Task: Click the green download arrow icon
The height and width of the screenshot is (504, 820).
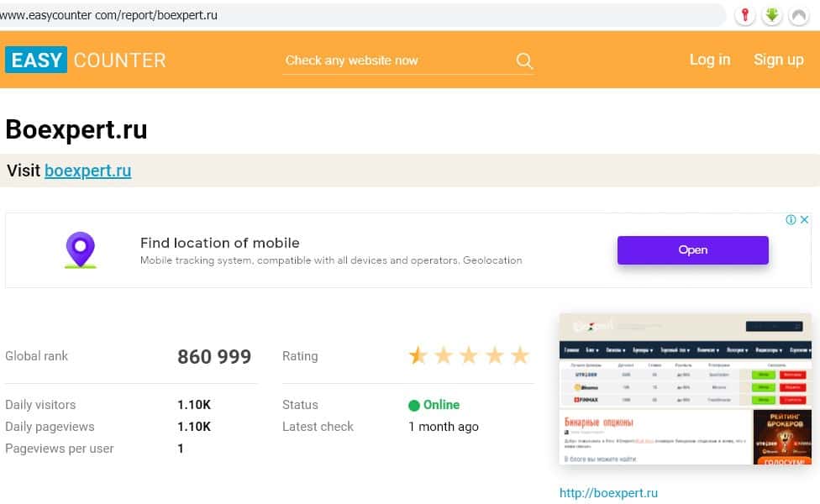Action: (771, 15)
